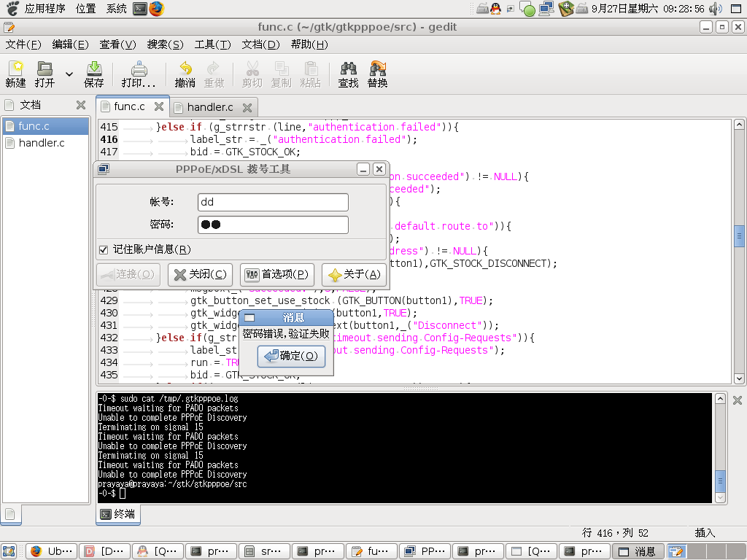747x560 pixels.
Task: Expand the Open recent files dropdown arrow
Action: pyautogui.click(x=69, y=74)
